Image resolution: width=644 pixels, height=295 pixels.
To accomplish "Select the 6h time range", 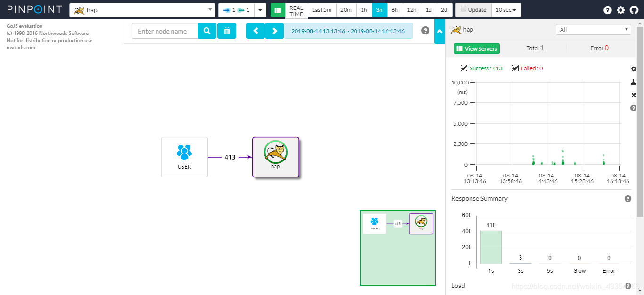I will [x=395, y=10].
